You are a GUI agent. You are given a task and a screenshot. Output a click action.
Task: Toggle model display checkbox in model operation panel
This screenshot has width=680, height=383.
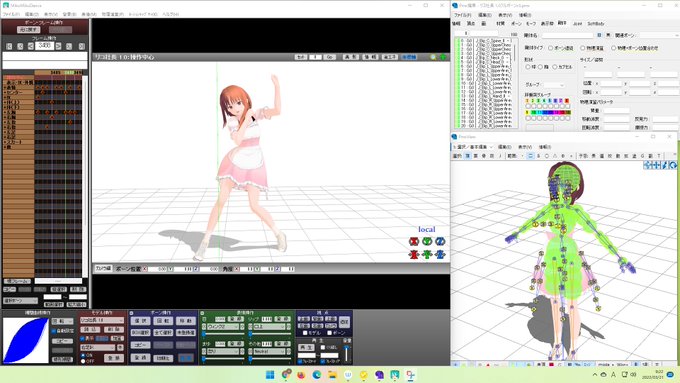82,338
